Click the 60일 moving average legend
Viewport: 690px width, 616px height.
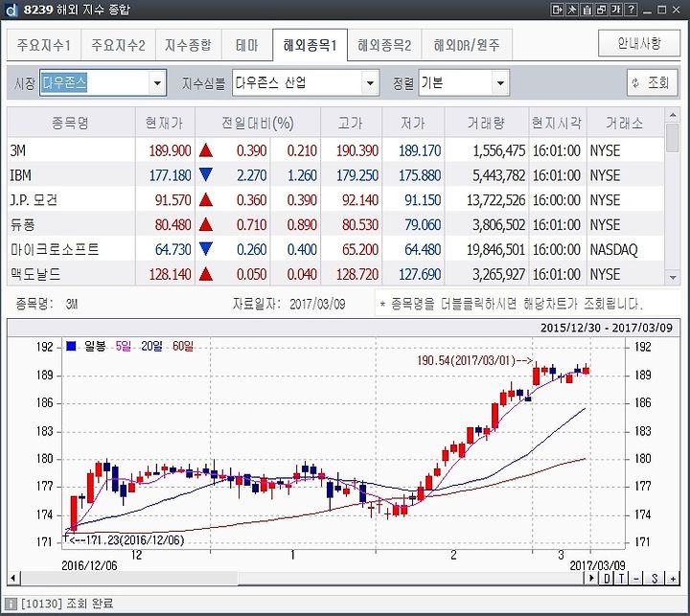(x=183, y=346)
